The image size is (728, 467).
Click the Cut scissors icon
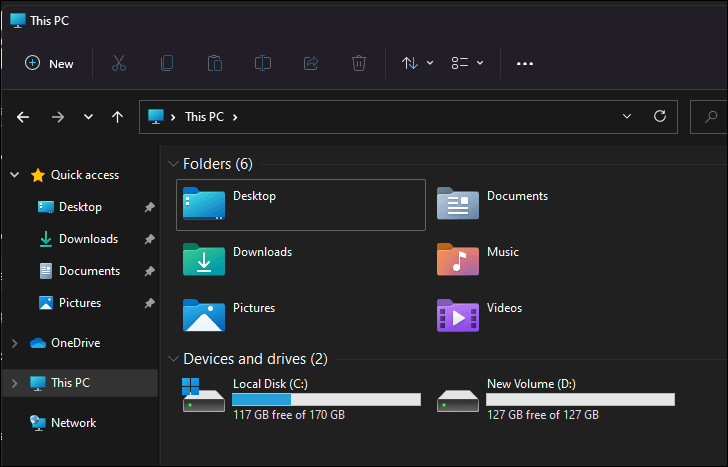click(x=119, y=63)
